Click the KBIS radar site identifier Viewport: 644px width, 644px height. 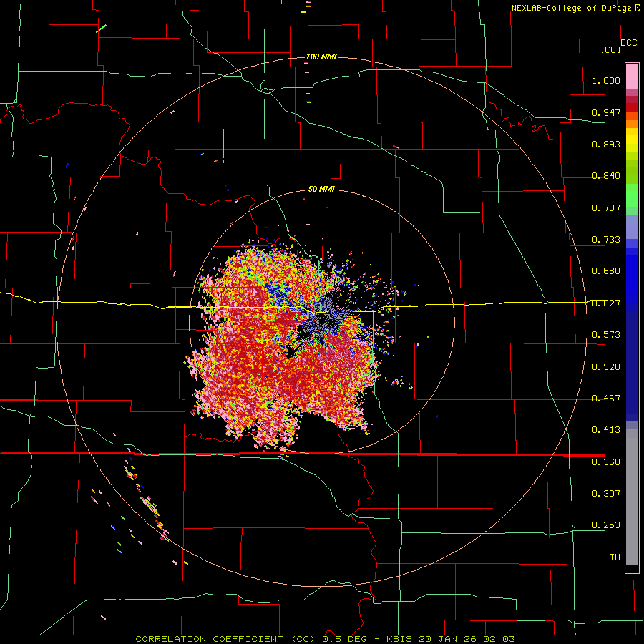tap(401, 639)
